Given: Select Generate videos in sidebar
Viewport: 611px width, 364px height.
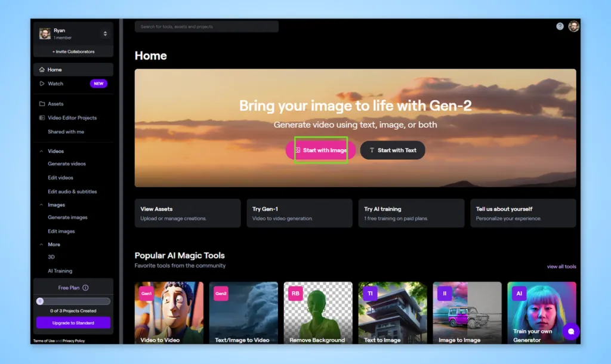Looking at the screenshot, I should click(67, 164).
